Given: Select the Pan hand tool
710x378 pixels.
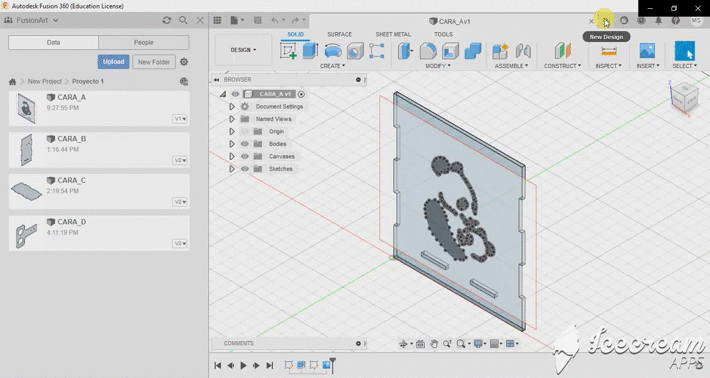Looking at the screenshot, I should 434,344.
